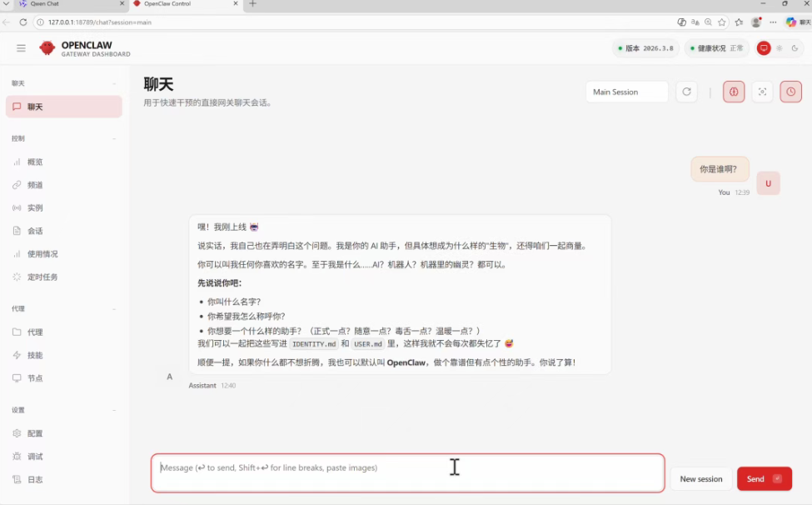This screenshot has width=812, height=505.
Task: Open 频道 channels page
Action: tap(63, 185)
